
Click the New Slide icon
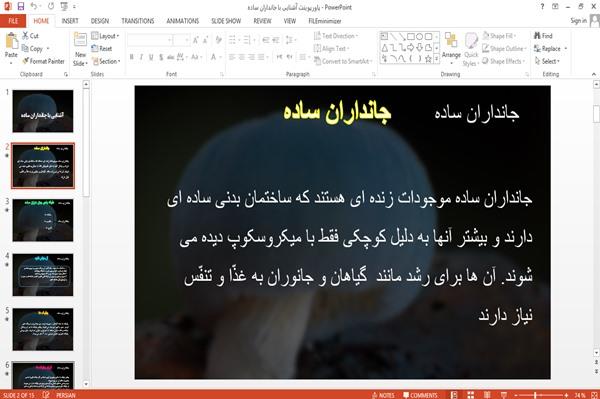tap(80, 40)
